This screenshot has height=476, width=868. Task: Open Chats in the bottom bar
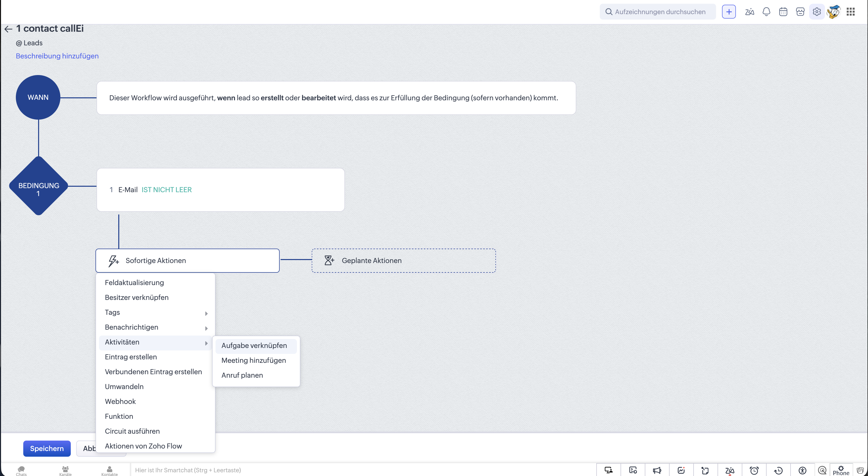pos(21,471)
